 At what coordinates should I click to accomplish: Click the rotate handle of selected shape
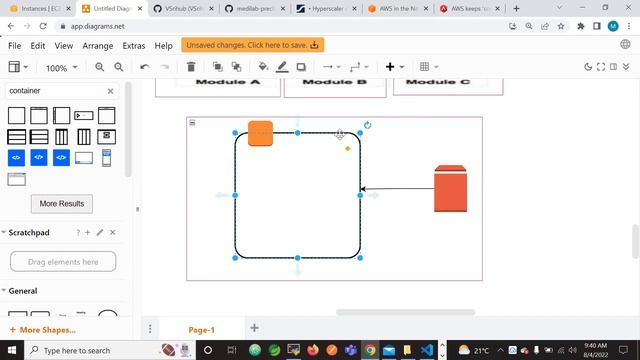pyautogui.click(x=367, y=125)
